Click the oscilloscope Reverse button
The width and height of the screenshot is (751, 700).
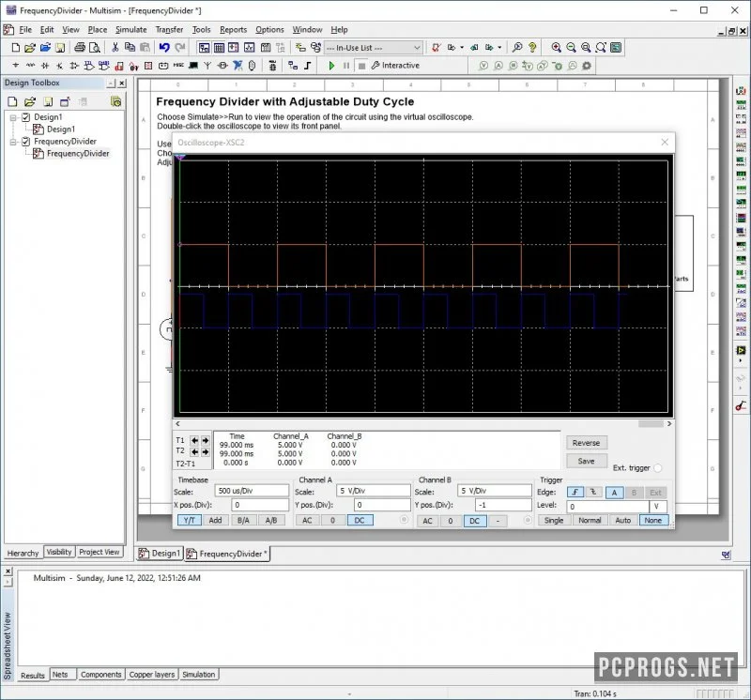tap(586, 443)
